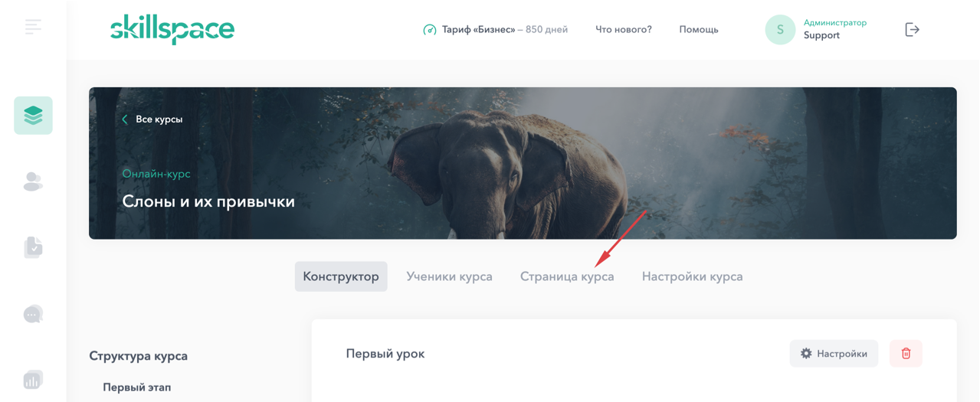980x402 pixels.
Task: Click the Skillspace logo
Action: (x=172, y=29)
